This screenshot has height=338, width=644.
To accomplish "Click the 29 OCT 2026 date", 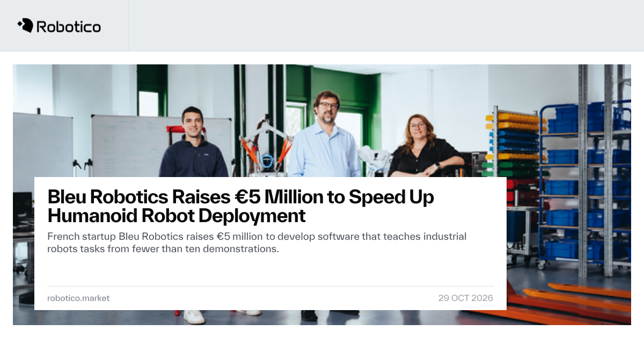I will point(466,298).
